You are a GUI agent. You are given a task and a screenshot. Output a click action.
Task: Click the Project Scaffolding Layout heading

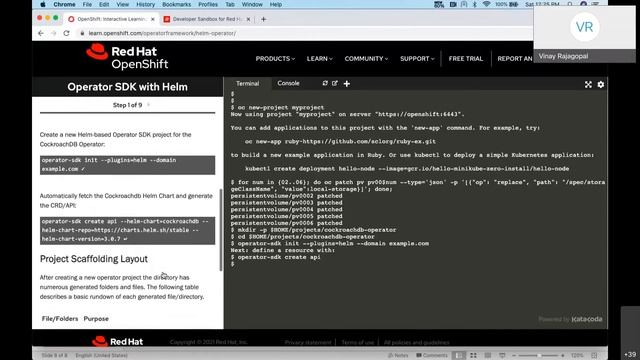pyautogui.click(x=94, y=259)
